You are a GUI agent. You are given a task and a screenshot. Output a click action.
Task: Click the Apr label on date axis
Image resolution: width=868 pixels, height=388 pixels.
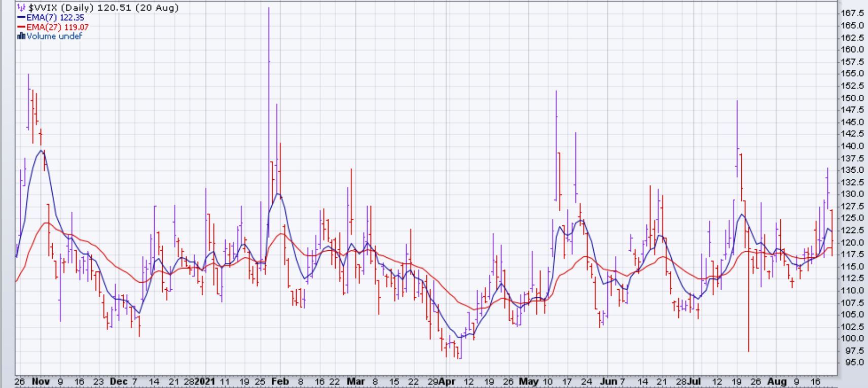[448, 381]
